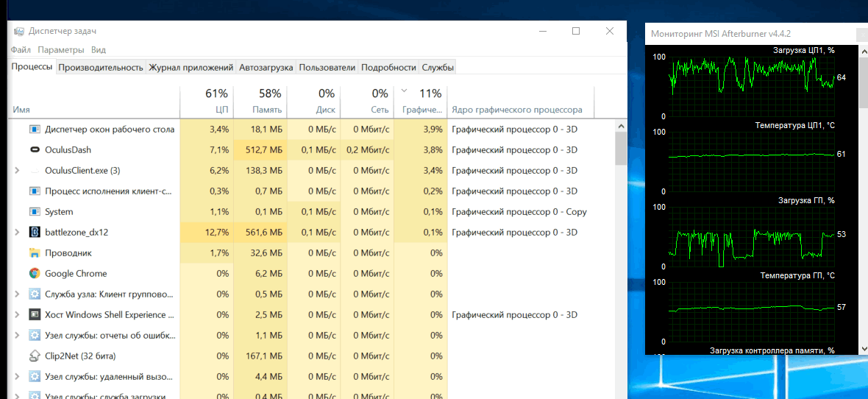
Task: Switch to the Подробности tab
Action: (x=388, y=68)
